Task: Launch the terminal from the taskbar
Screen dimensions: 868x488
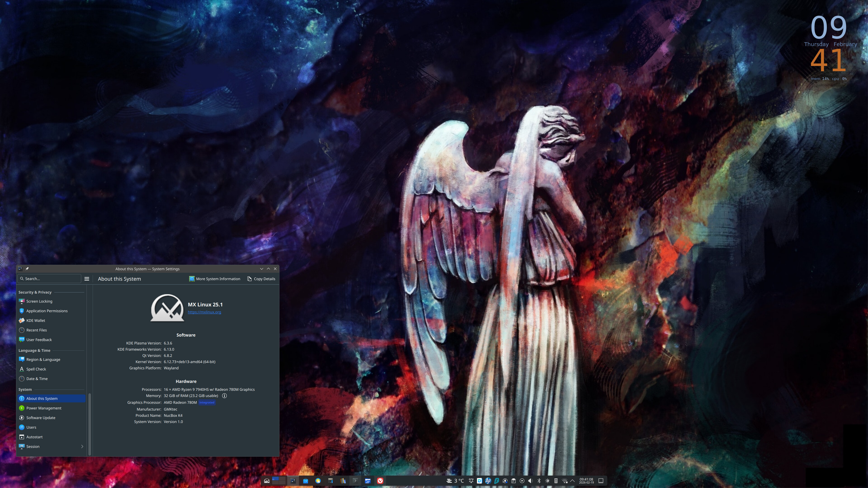Action: [355, 481]
